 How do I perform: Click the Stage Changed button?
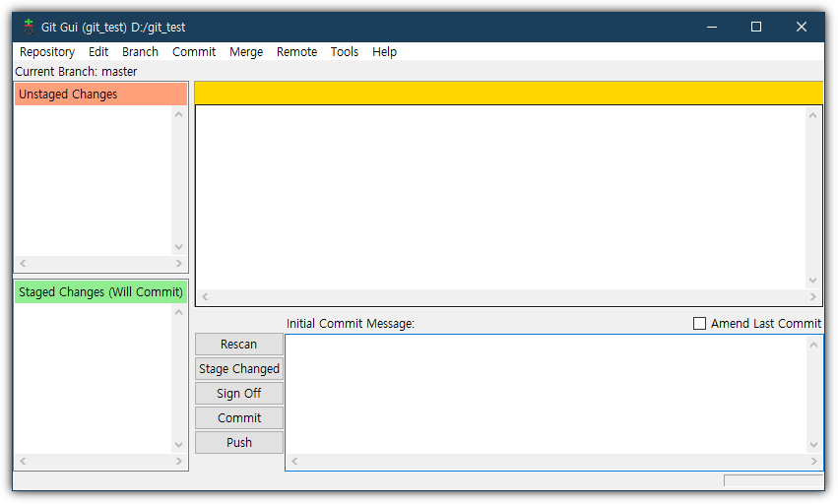[239, 369]
